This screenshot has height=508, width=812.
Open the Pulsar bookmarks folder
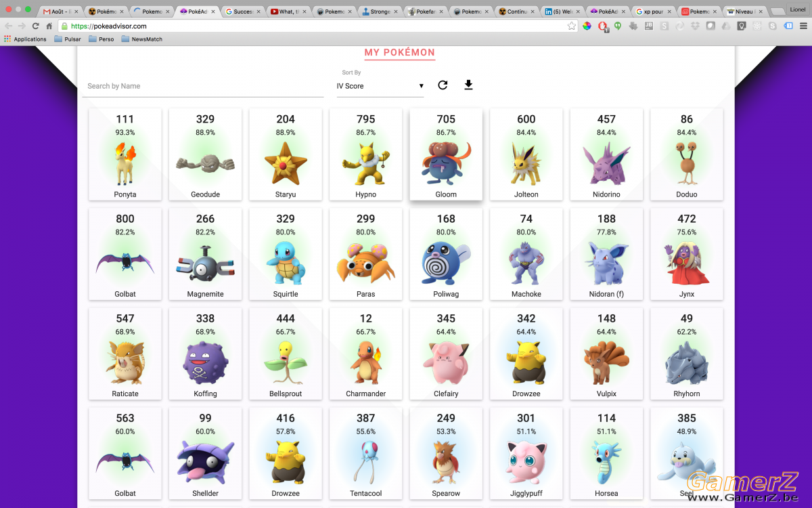pyautogui.click(x=68, y=39)
